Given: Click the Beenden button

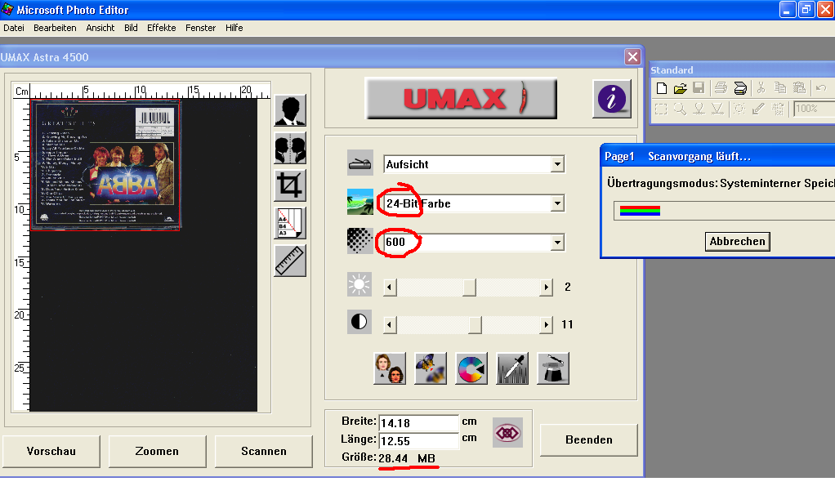Looking at the screenshot, I should pos(588,440).
